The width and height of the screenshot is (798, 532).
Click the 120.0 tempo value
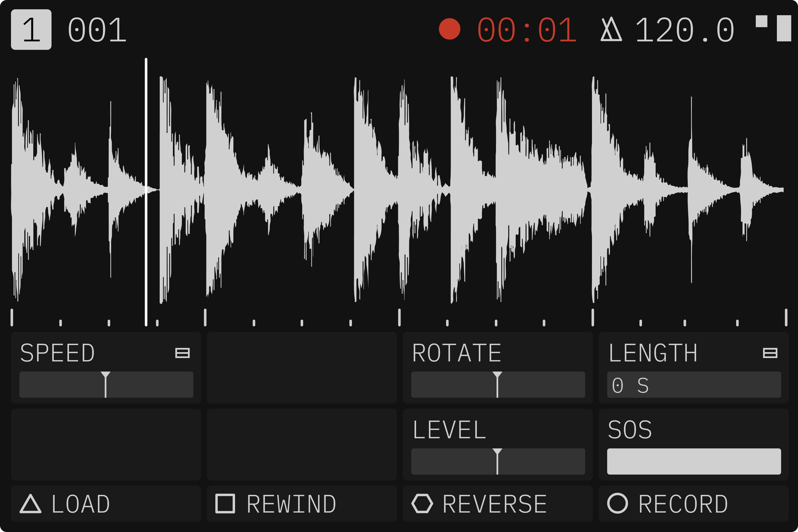tap(684, 30)
